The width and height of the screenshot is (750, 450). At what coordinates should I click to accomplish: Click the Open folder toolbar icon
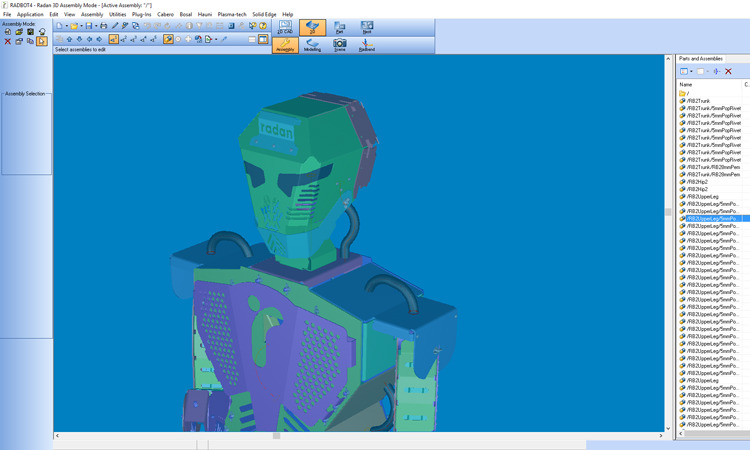click(x=74, y=26)
